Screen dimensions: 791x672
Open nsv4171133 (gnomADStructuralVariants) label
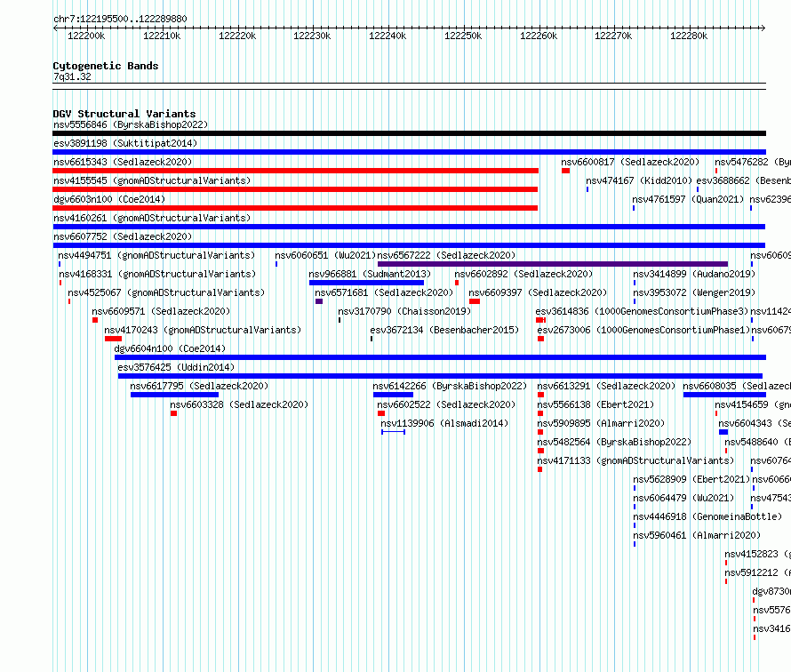(x=635, y=460)
